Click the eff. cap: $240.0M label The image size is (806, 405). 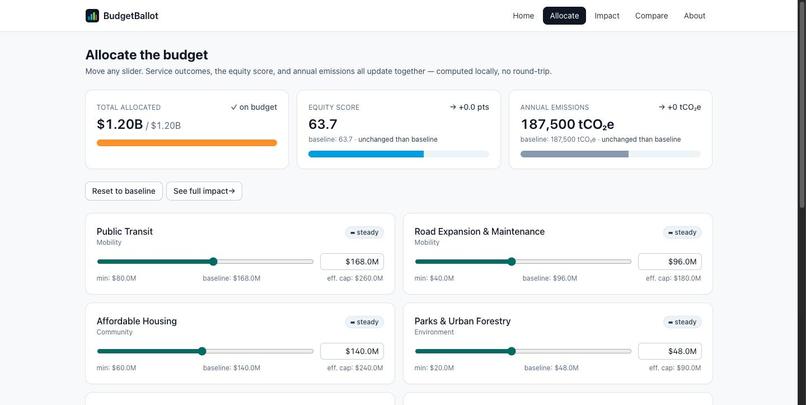coord(355,368)
